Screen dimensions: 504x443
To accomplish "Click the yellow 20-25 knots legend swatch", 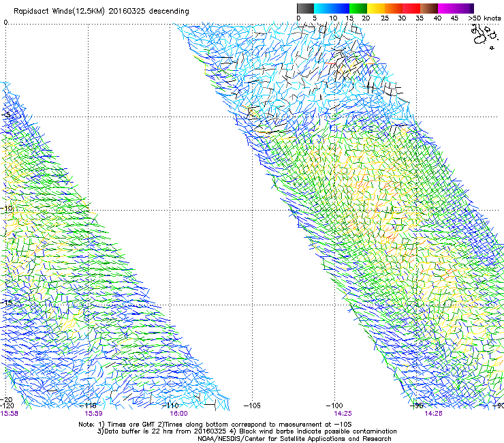I will (376, 8).
